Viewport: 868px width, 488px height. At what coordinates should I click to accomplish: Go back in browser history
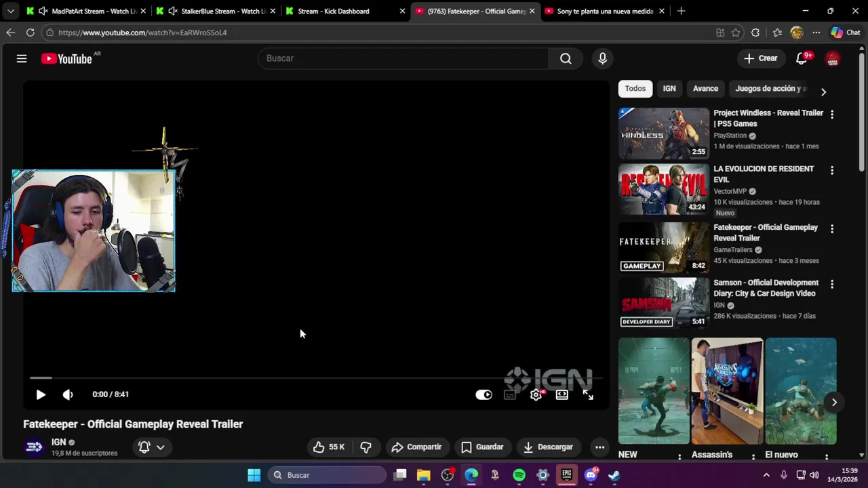pos(10,33)
